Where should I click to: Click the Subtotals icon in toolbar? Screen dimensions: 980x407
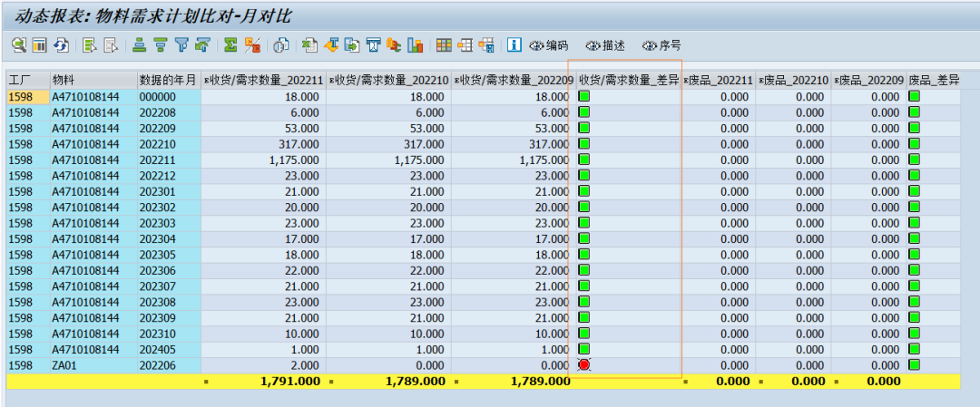252,45
